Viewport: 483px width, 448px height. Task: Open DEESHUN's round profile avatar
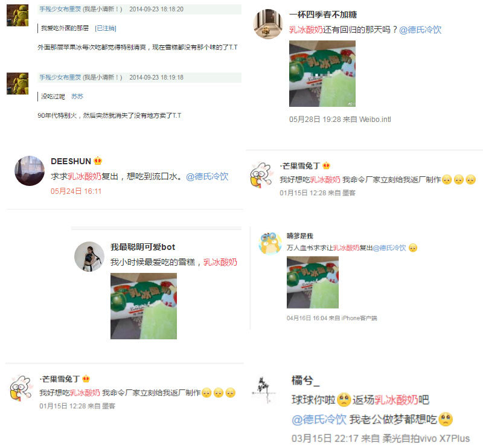[30, 171]
